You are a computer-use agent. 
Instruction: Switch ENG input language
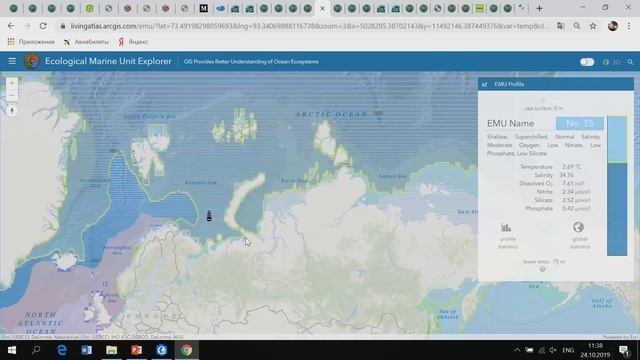(568, 350)
